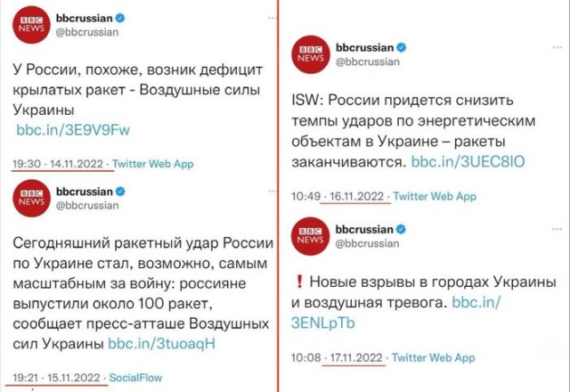Click Twitter Web App on the 17.11.2022 tweet
Viewport: 570px width, 392px height.
click(436, 358)
